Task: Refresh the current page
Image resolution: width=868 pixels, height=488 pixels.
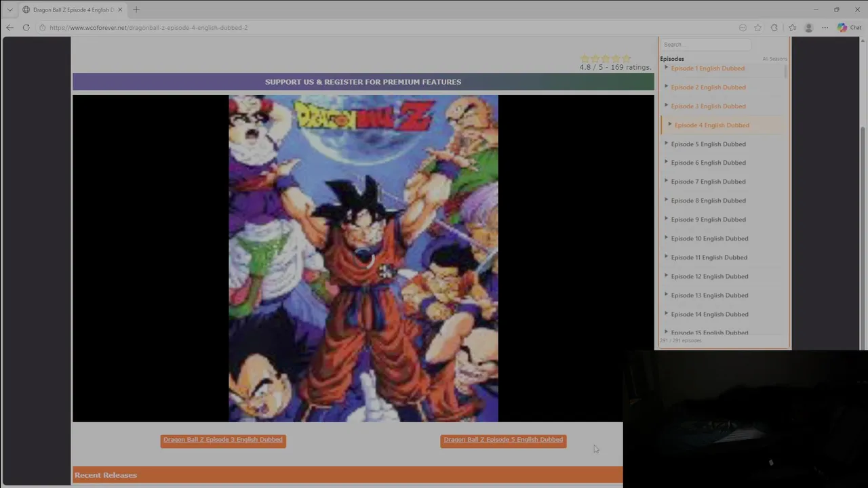Action: [x=26, y=28]
